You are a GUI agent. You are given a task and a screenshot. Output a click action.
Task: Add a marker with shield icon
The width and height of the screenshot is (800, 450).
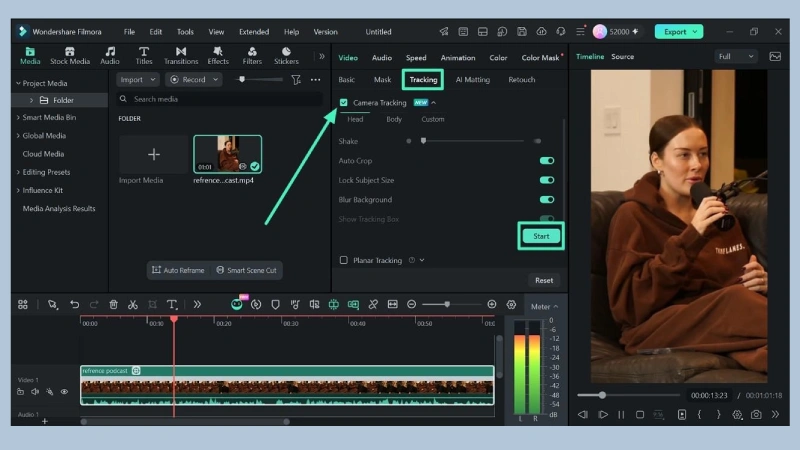[x=276, y=305]
